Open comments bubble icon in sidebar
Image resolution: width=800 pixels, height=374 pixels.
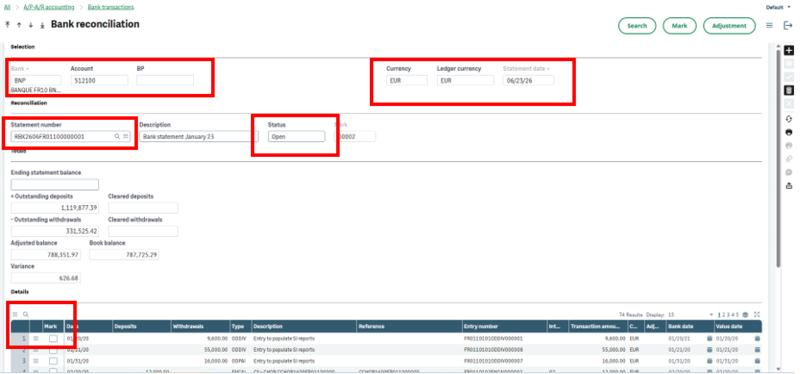(x=789, y=172)
